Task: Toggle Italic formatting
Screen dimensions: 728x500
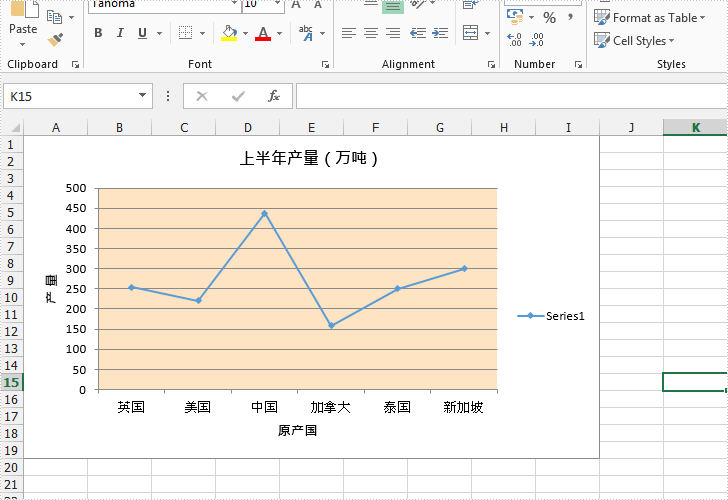Action: click(x=120, y=33)
